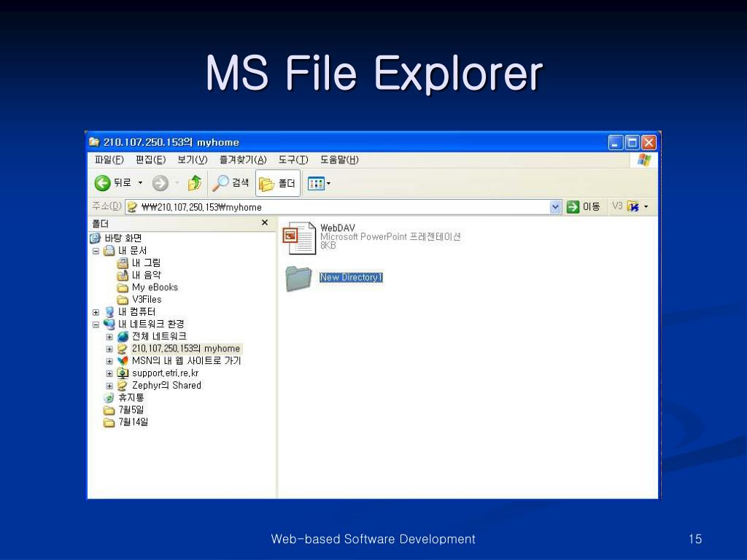Image resolution: width=747 pixels, height=560 pixels.
Task: Click WebDAV file name text
Action: pyautogui.click(x=337, y=228)
